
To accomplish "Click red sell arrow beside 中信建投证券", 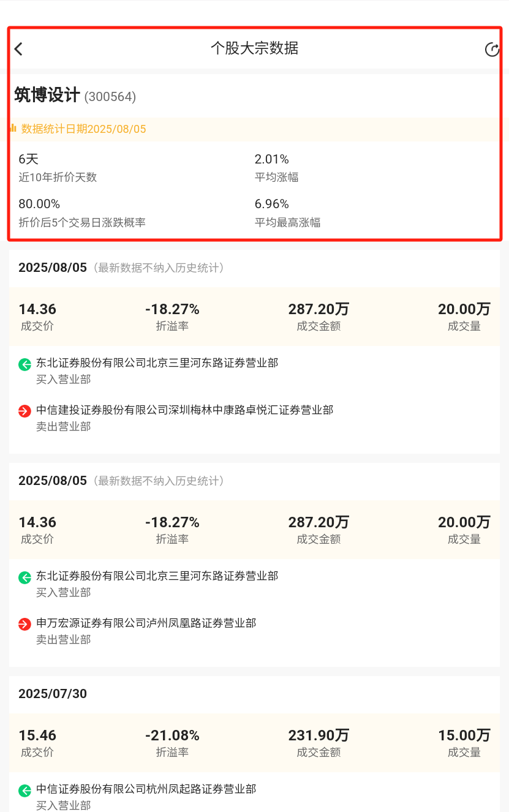I will click(25, 412).
